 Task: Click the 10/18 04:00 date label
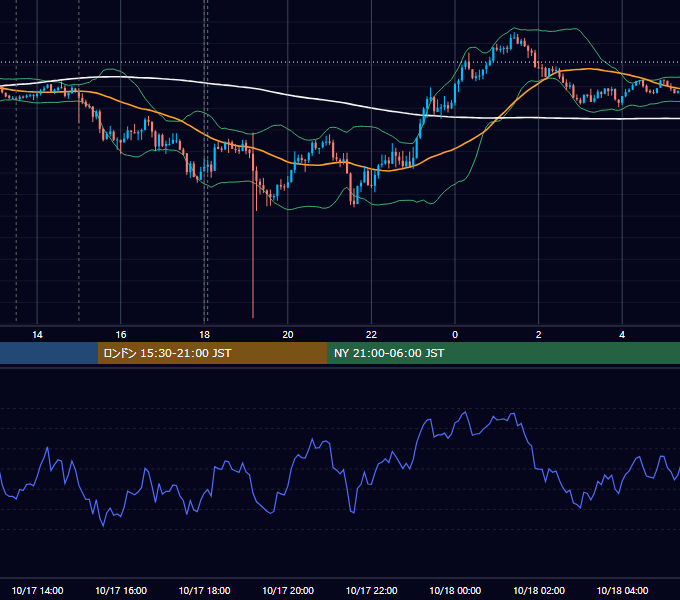coord(622,590)
